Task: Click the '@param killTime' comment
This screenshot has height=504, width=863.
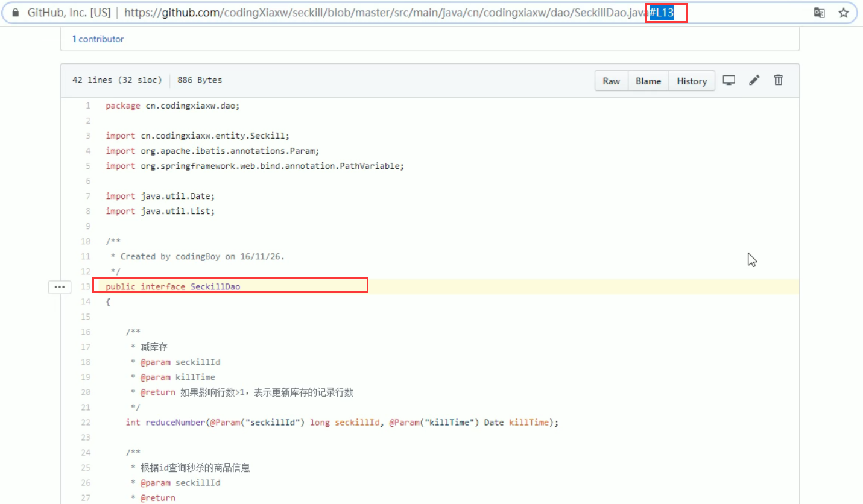Action: tap(172, 377)
